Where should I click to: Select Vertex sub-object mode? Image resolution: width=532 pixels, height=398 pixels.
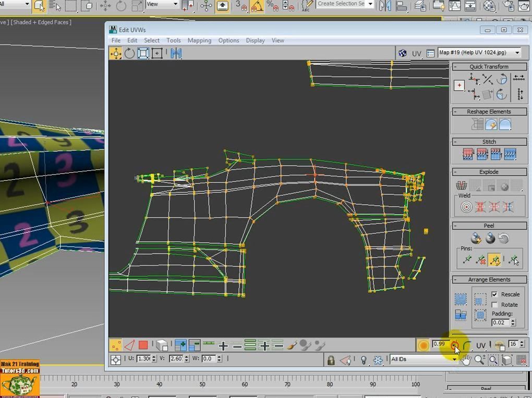click(x=116, y=345)
